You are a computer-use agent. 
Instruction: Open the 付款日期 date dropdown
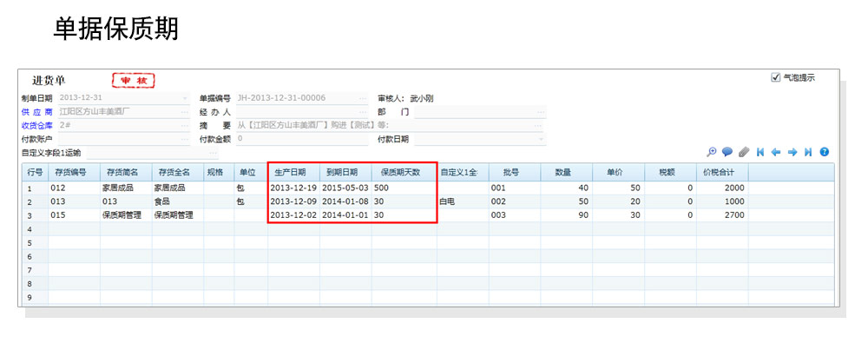[x=541, y=139]
